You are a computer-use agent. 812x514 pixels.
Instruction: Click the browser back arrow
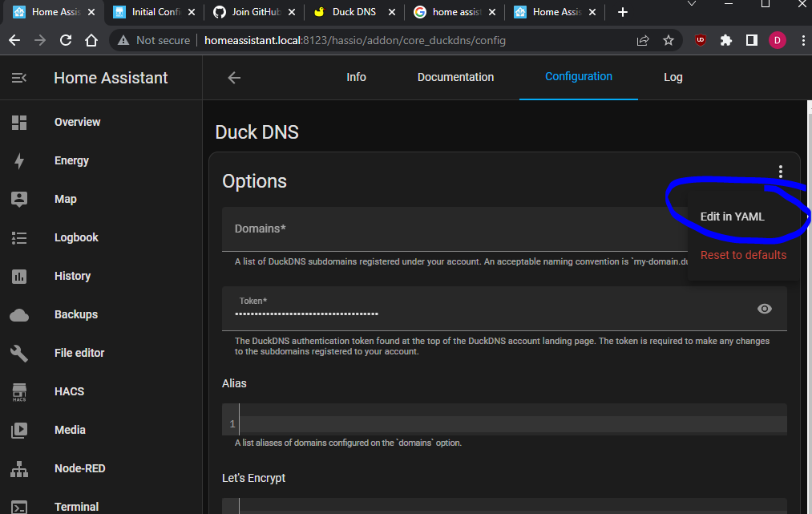[14, 40]
